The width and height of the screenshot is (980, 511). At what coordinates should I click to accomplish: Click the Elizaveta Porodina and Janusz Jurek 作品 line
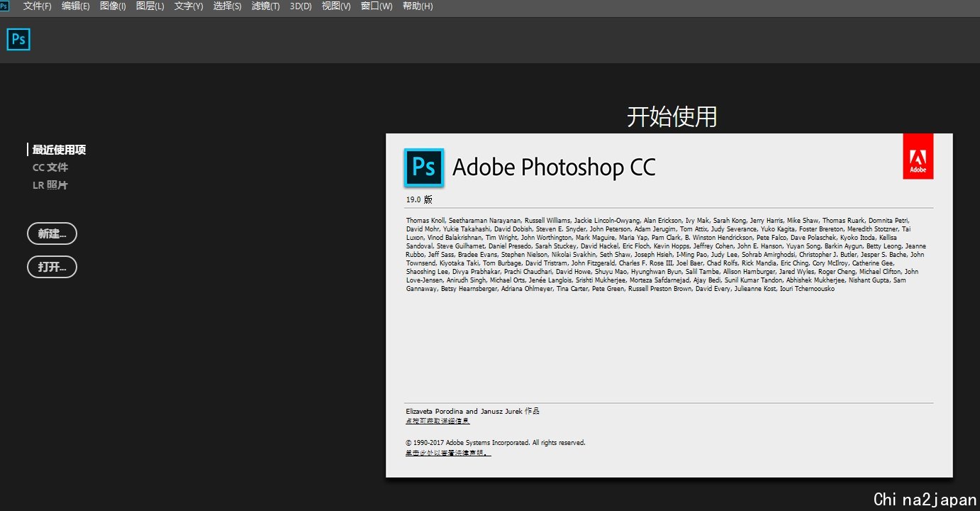[x=472, y=411]
